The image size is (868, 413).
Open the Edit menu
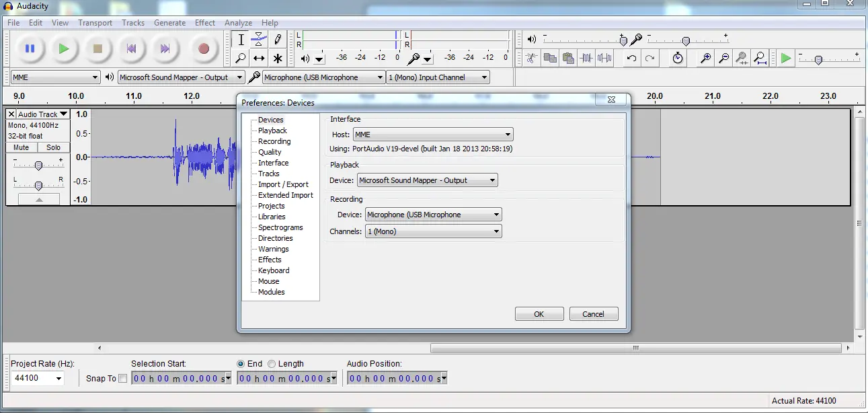[36, 23]
